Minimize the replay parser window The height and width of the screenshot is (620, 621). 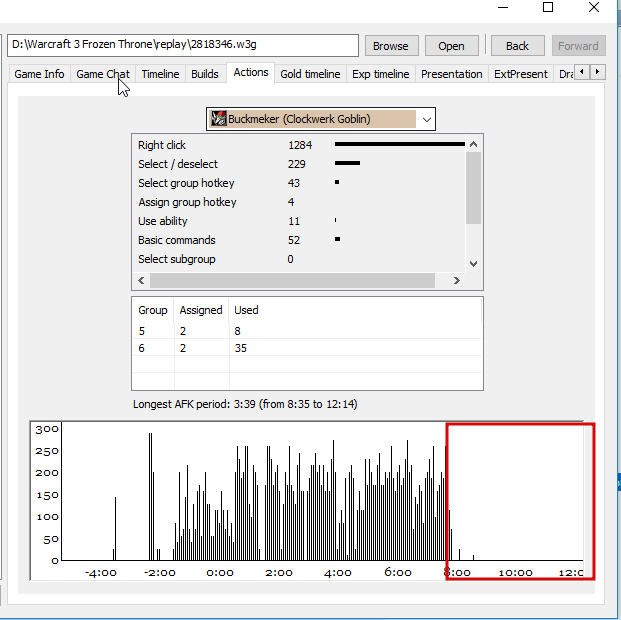click(x=503, y=8)
